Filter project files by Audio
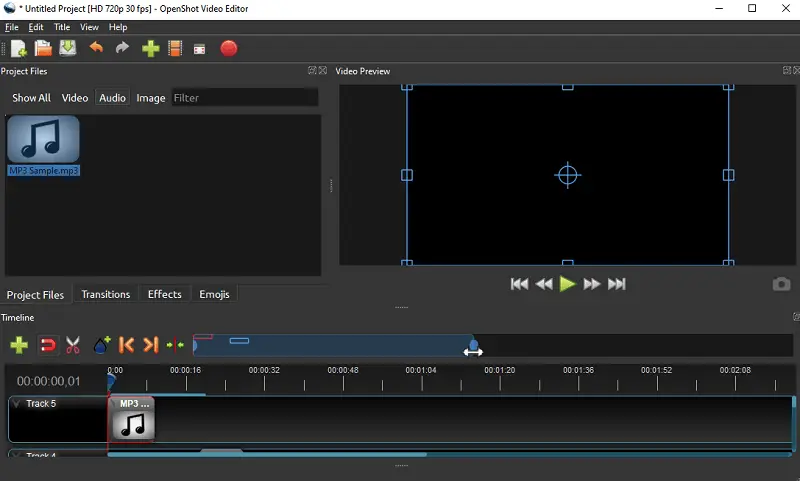This screenshot has width=800, height=481. click(x=112, y=98)
